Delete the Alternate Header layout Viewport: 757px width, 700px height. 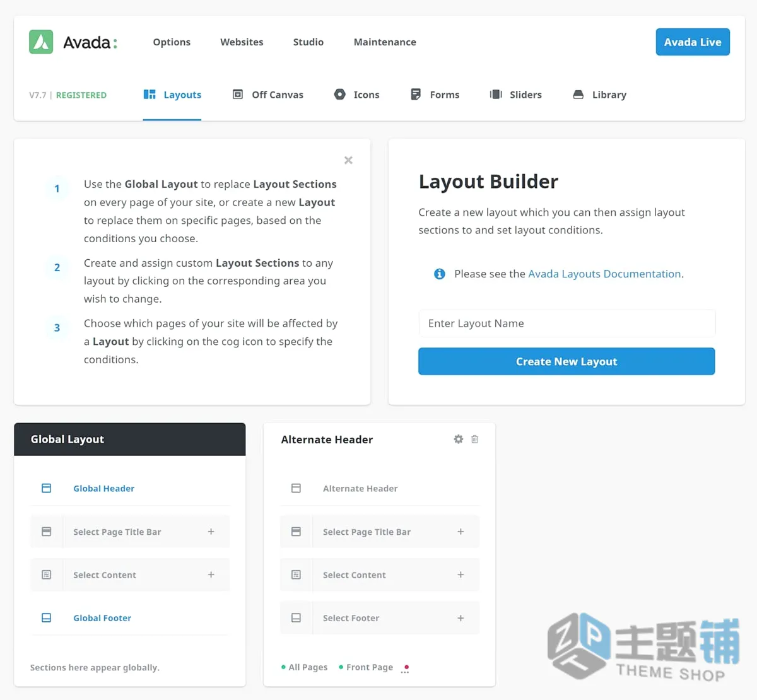pyautogui.click(x=474, y=439)
